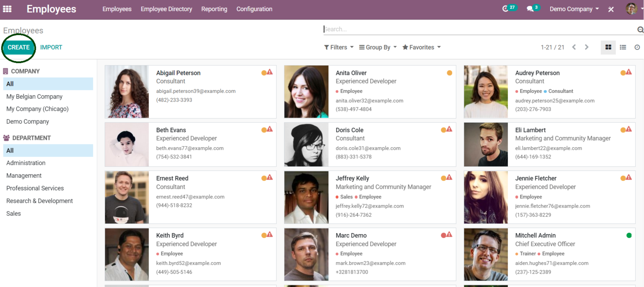
Task: Open the Configuration menu
Action: pyautogui.click(x=254, y=9)
